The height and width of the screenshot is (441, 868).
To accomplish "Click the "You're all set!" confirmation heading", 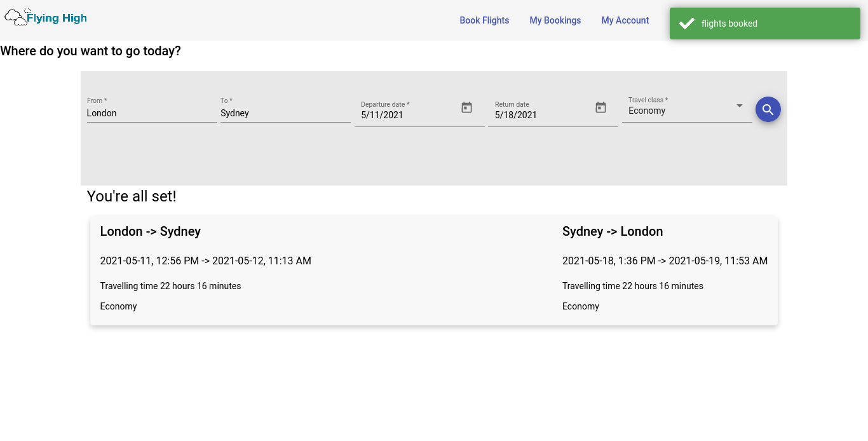I will pos(132,196).
